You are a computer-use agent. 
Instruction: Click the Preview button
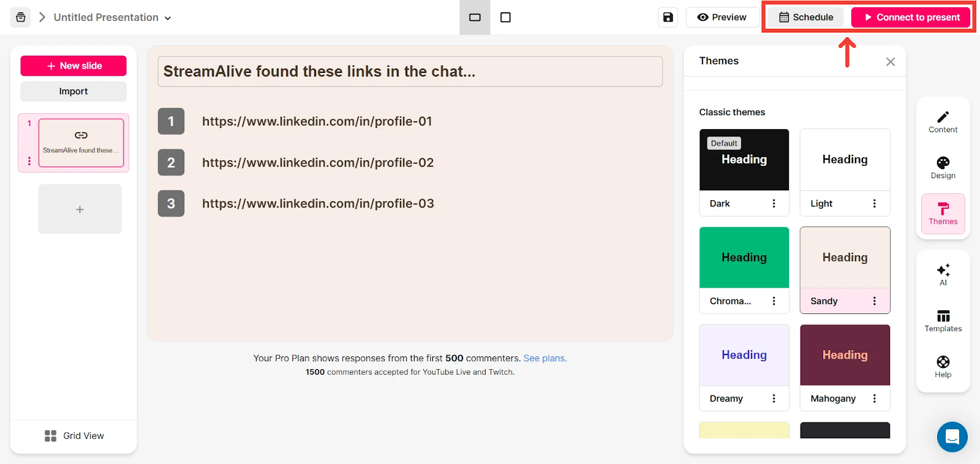(722, 17)
